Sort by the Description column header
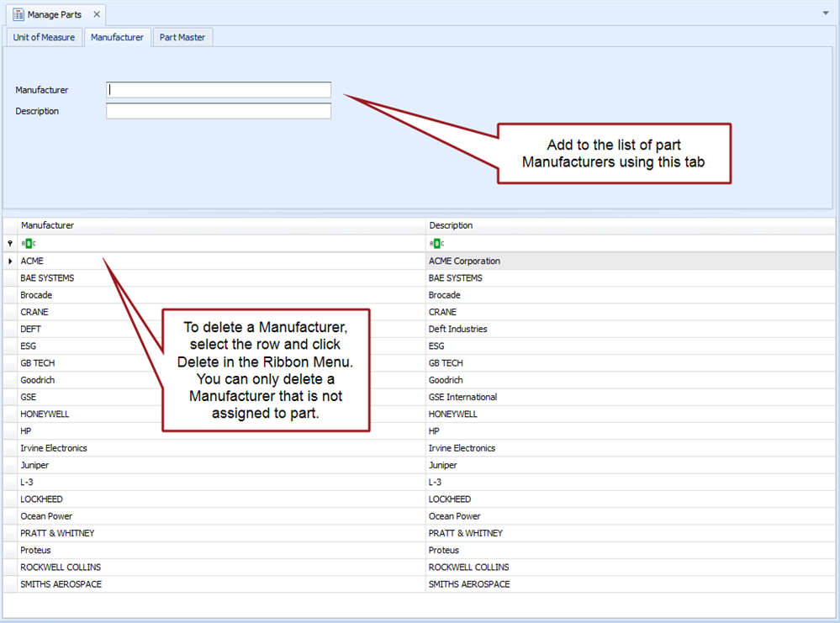The height and width of the screenshot is (623, 840). coord(631,225)
